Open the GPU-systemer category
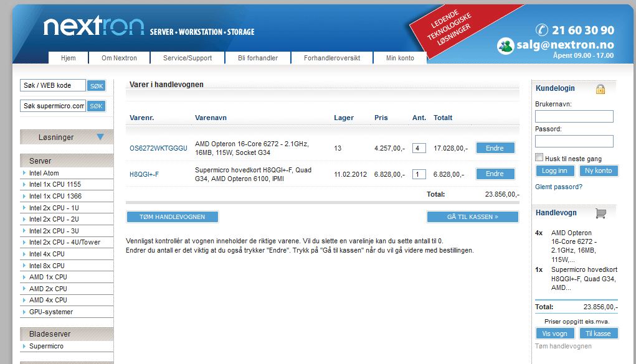The image size is (636, 364). 51,312
